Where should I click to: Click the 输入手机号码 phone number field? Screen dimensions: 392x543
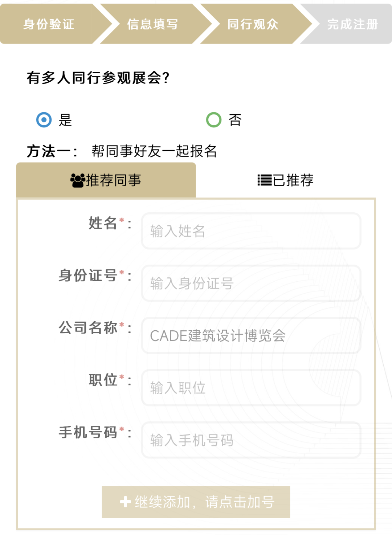point(251,440)
